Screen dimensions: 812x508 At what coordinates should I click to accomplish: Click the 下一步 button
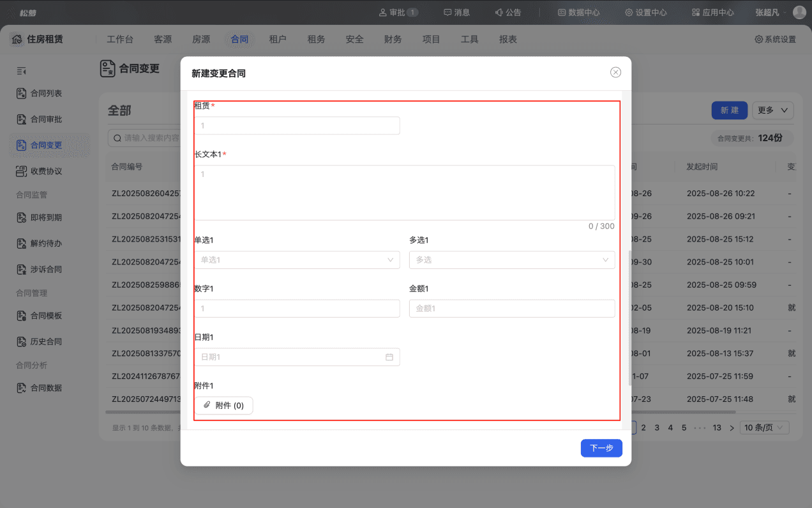coord(601,448)
